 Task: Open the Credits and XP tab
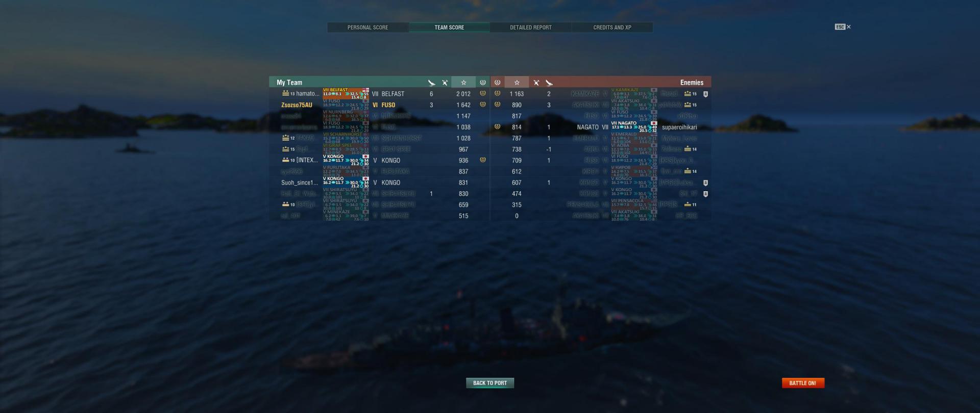[x=612, y=28]
